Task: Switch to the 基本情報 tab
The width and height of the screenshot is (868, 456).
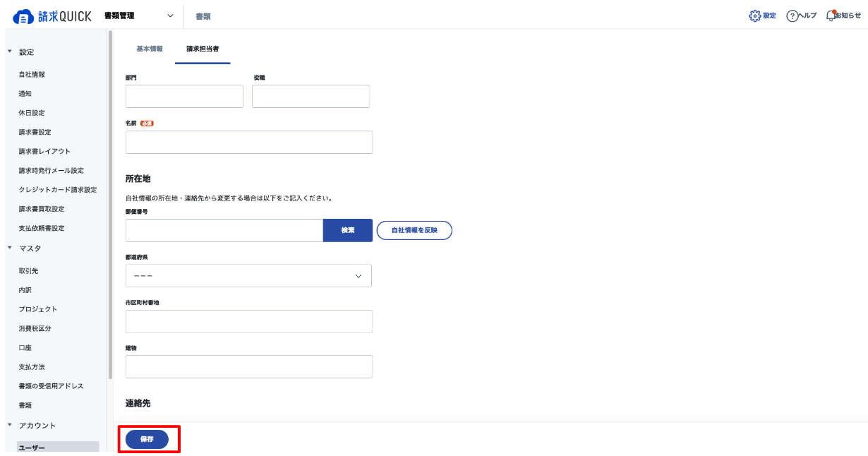Action: [149, 49]
